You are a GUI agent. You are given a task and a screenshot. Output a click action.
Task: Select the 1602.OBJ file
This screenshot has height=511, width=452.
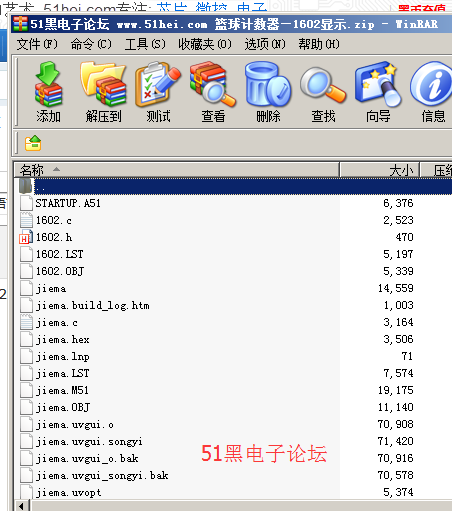[60, 271]
